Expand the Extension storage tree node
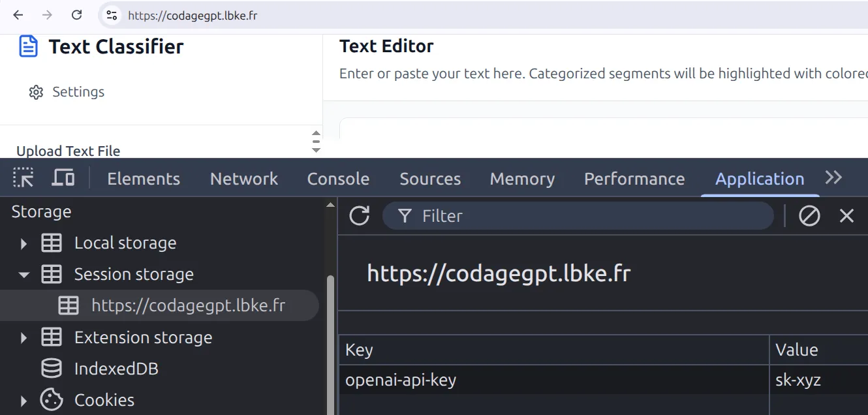Screen dimensions: 868x415 click(x=24, y=338)
